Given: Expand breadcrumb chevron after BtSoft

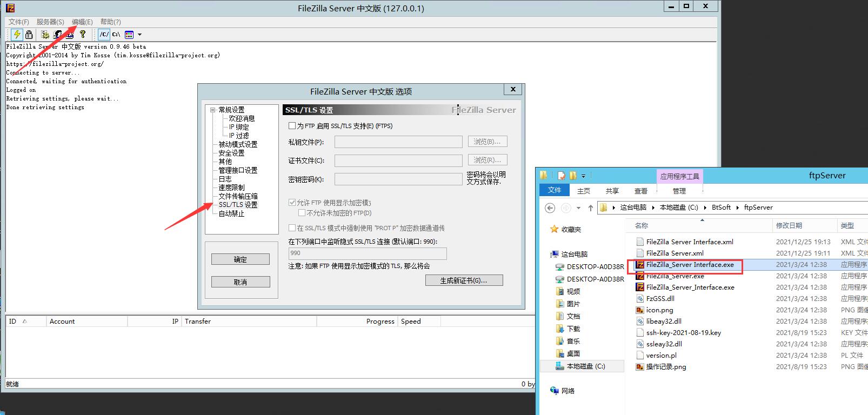Looking at the screenshot, I should [x=738, y=207].
